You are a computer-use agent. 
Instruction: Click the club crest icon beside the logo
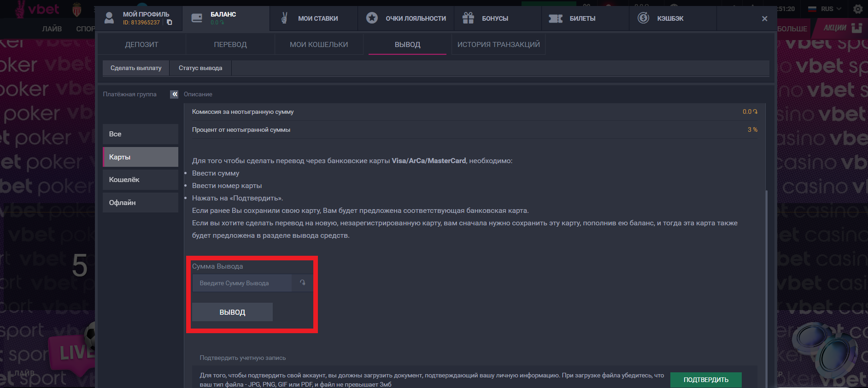77,10
